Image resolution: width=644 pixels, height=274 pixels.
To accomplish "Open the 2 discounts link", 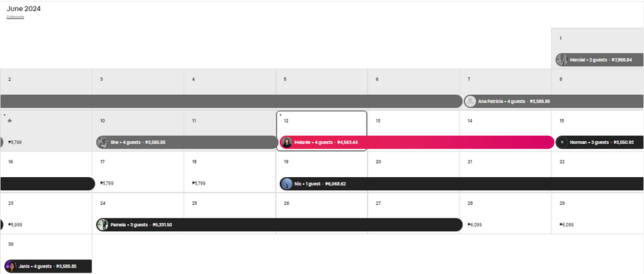I will pyautogui.click(x=15, y=17).
